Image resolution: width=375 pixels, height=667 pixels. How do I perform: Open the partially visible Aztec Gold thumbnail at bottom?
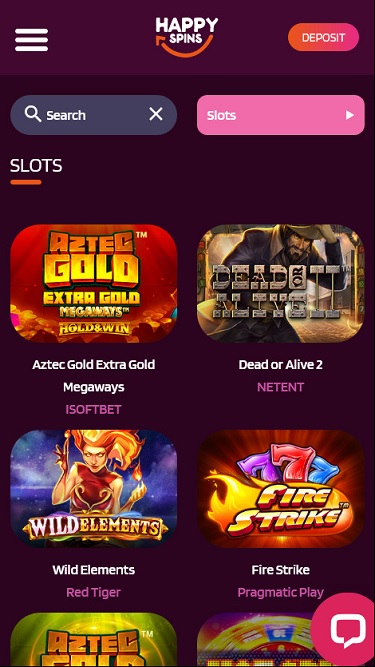[x=94, y=640]
